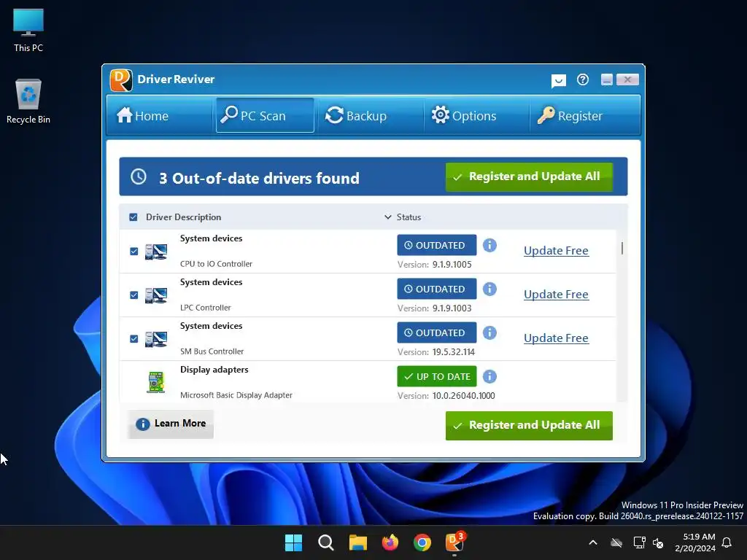This screenshot has height=560, width=747.
Task: Open info icon for CPU to IO Controller
Action: pos(489,245)
